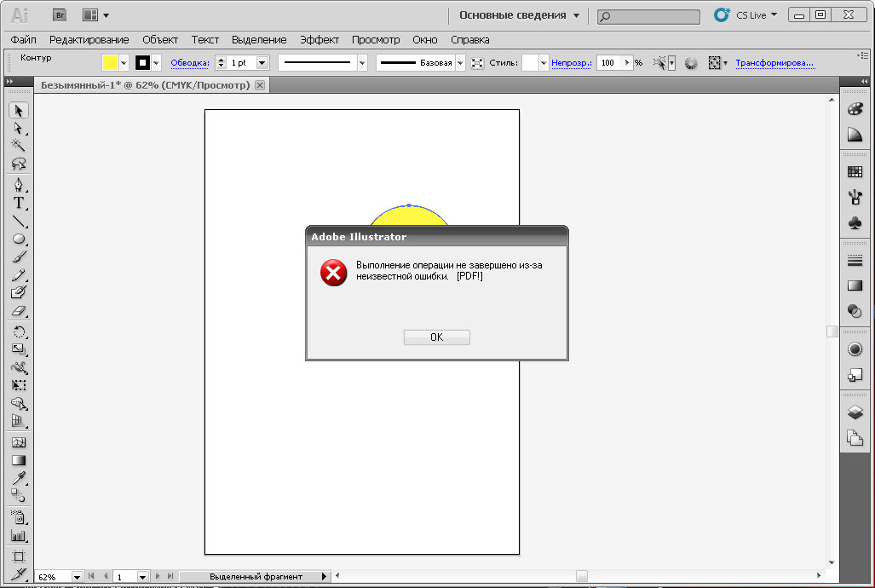
Task: Select the Lasso tool
Action: pos(19,164)
